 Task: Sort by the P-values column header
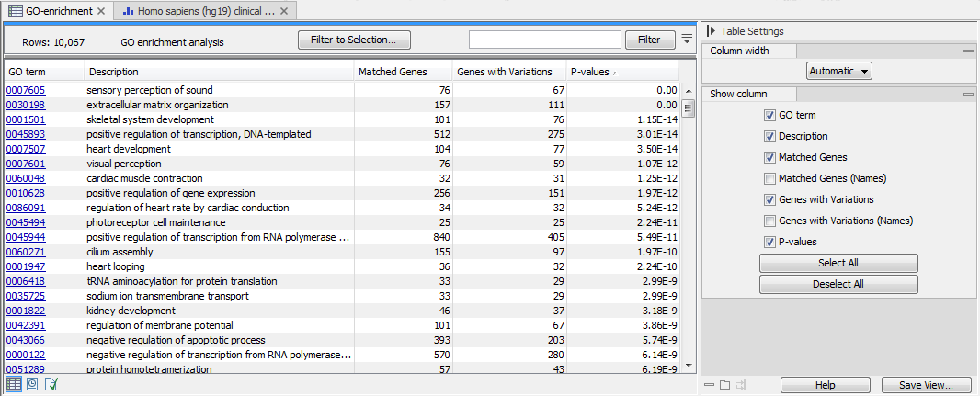[x=622, y=72]
